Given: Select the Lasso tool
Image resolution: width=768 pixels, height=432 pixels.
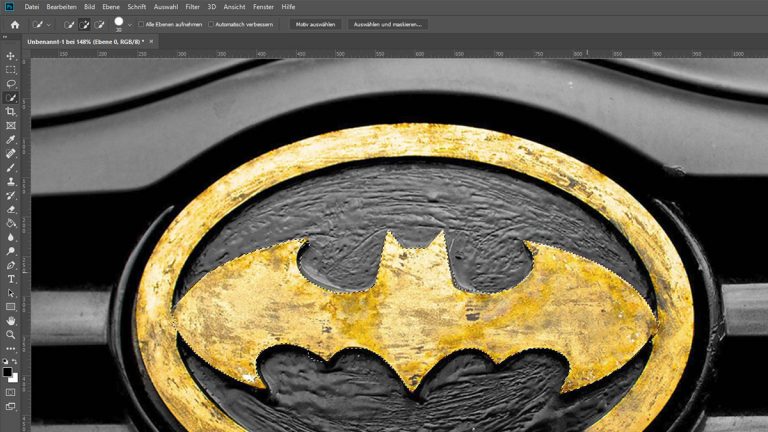Looking at the screenshot, I should (x=11, y=84).
